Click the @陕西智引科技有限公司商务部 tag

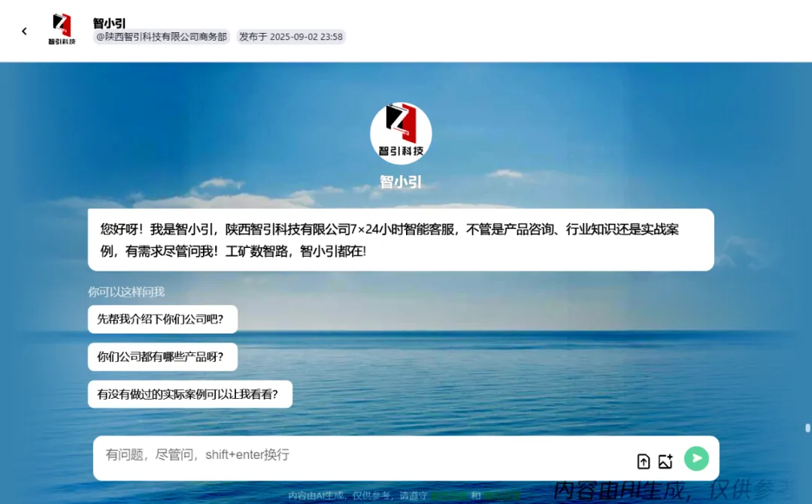(161, 37)
